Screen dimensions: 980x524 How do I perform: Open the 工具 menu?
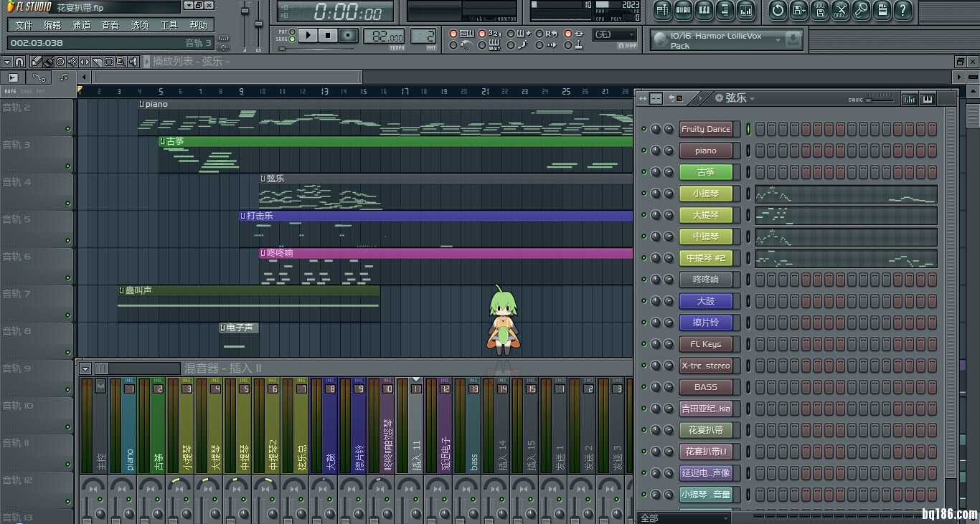pyautogui.click(x=169, y=25)
